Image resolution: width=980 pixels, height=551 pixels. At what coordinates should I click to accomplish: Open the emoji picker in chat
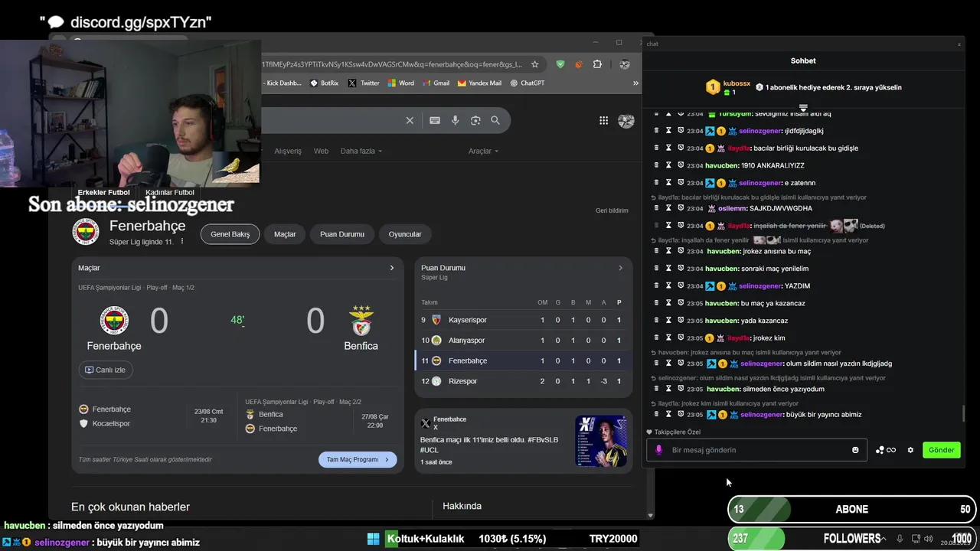(x=855, y=450)
